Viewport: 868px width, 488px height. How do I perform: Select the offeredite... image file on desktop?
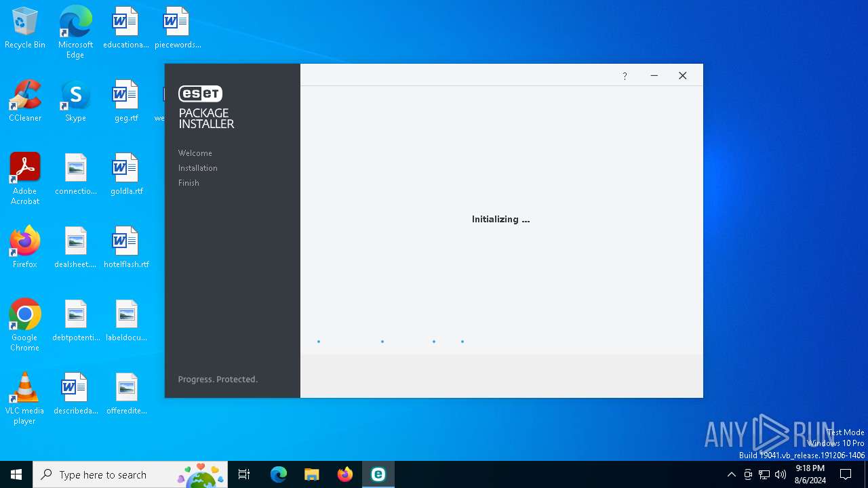pos(125,394)
